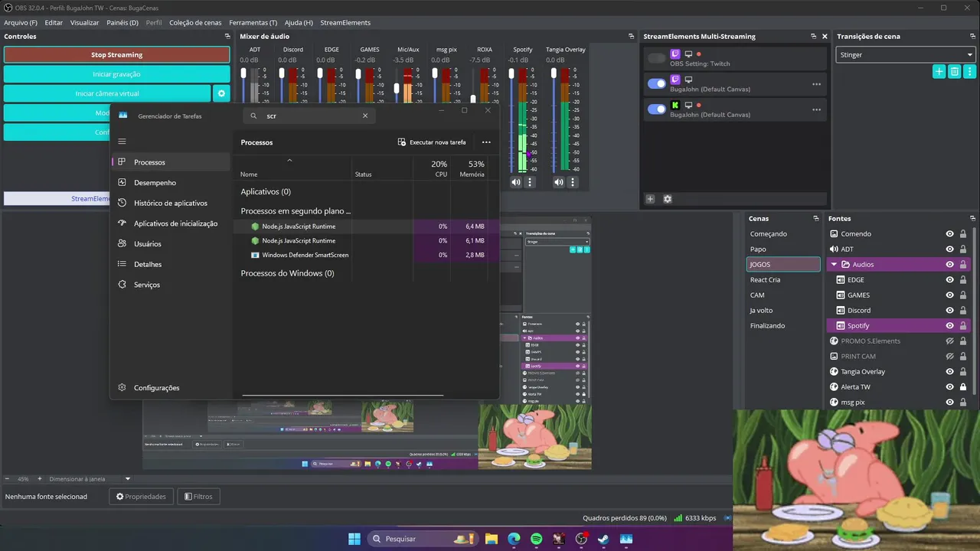
Task: Hide the ADT source
Action: click(x=949, y=249)
